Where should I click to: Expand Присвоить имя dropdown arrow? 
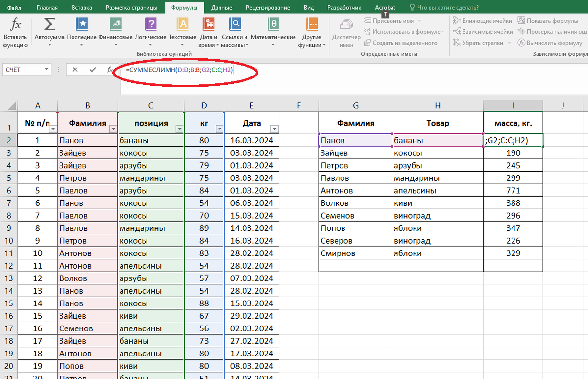tap(419, 21)
